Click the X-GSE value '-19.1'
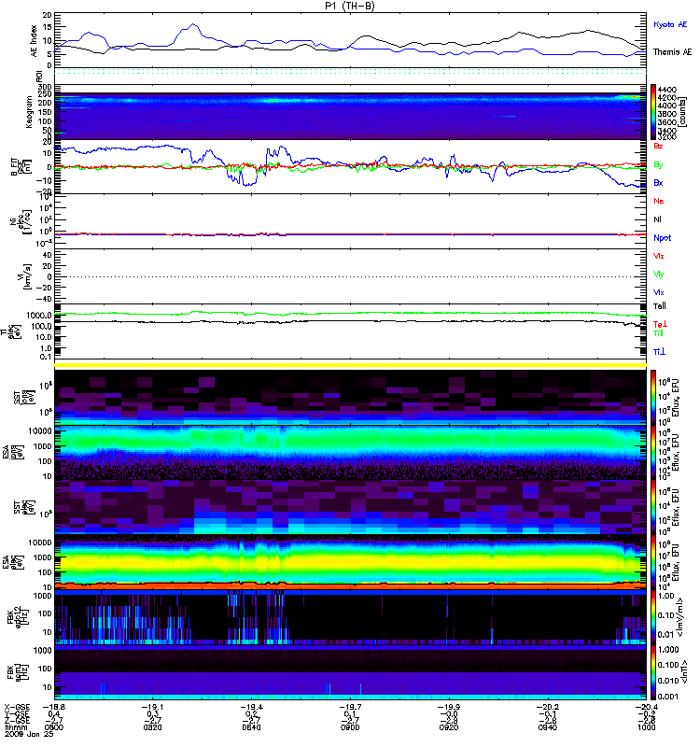This screenshot has width=700, height=747. point(152,707)
